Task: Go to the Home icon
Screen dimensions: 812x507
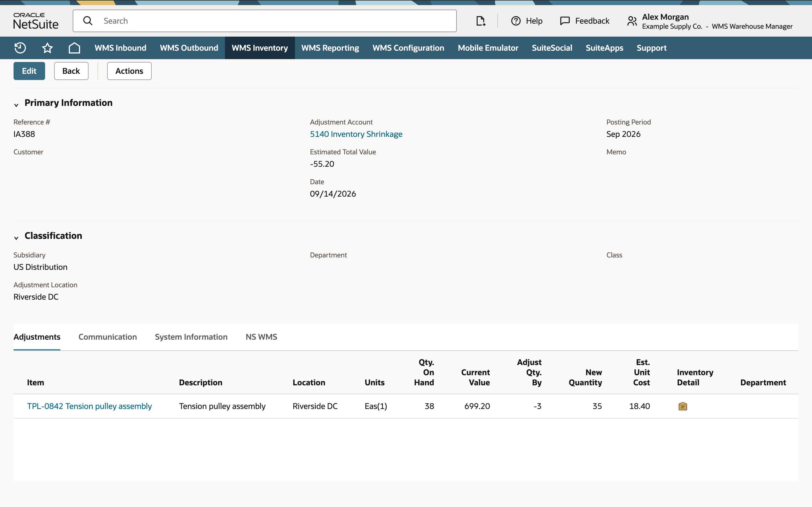Action: 74,48
